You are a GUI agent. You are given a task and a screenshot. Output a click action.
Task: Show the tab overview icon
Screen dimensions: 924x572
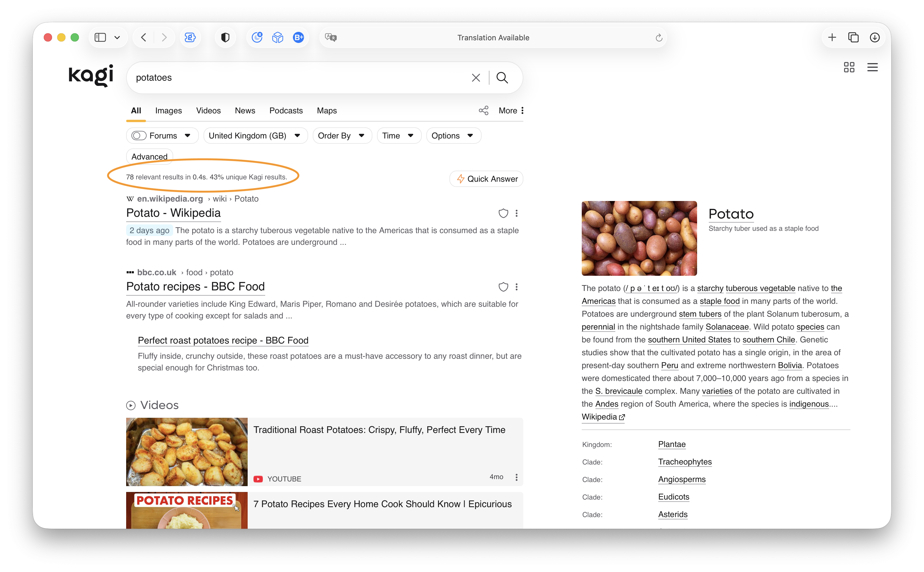point(854,37)
